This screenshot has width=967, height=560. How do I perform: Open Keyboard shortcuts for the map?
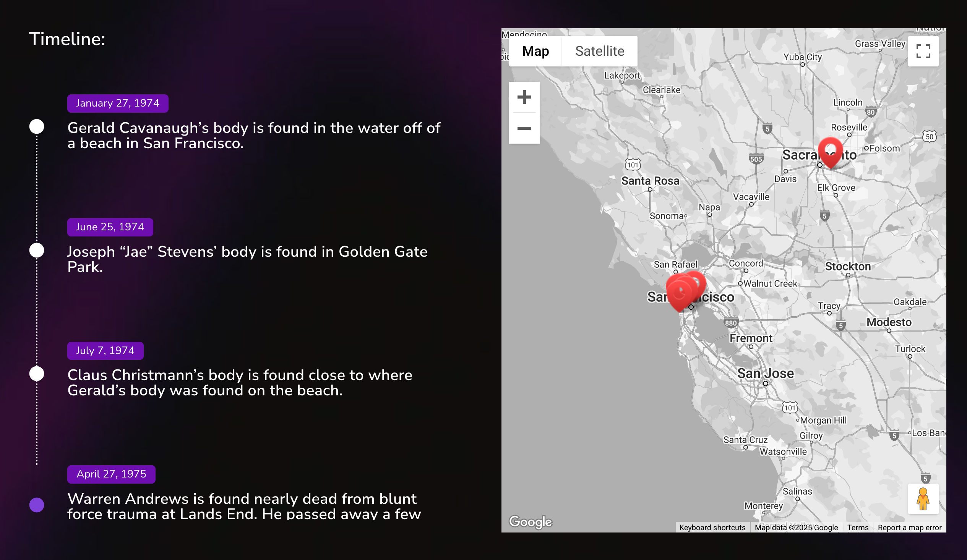(x=712, y=528)
